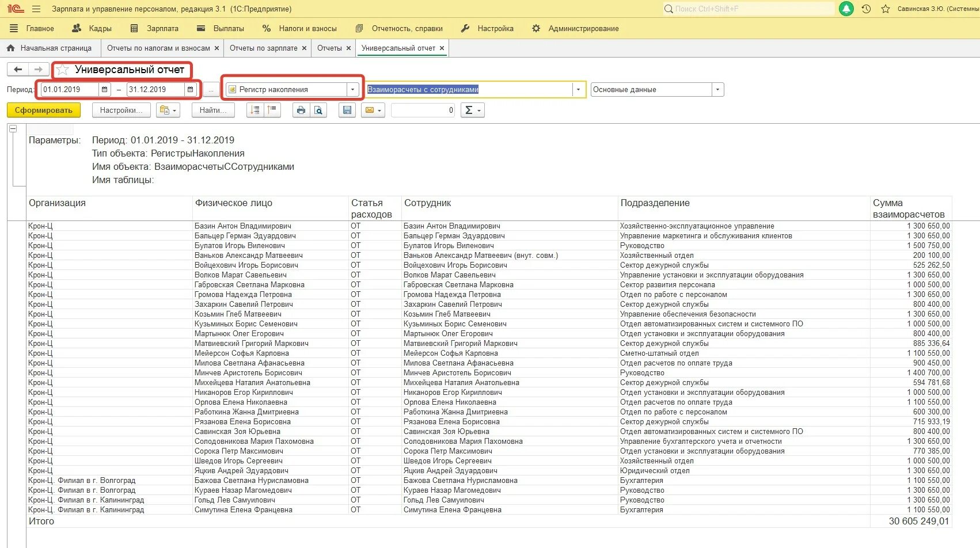980x548 pixels.
Task: Open the Администрирование menu section
Action: [x=575, y=28]
